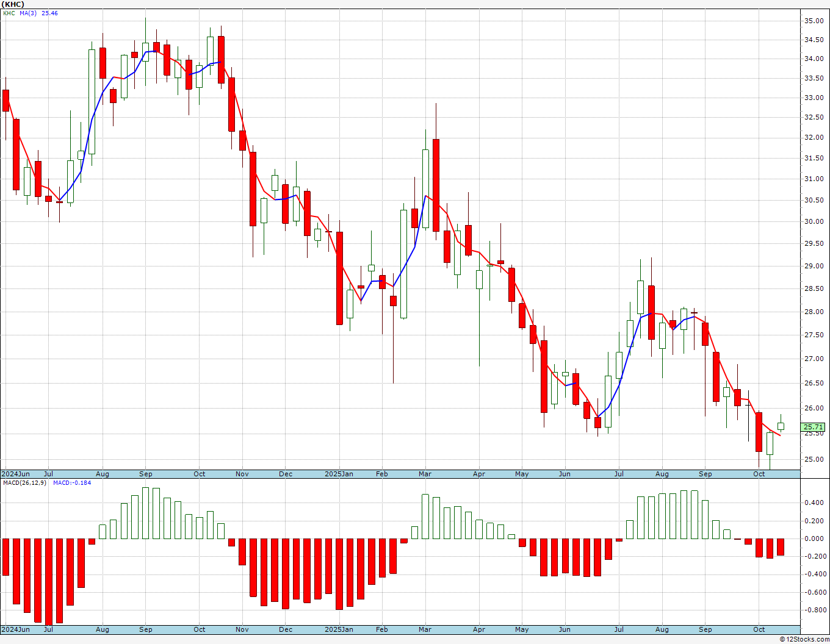Select Mar on the MACD panel time axis

pos(425,629)
